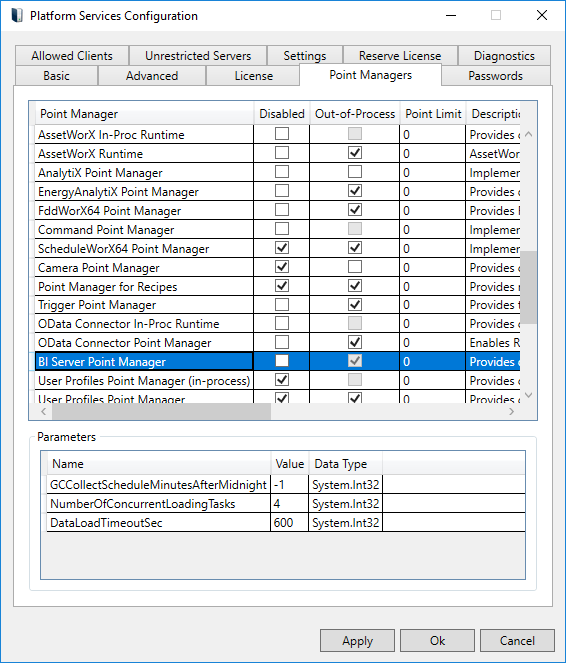The image size is (566, 663).
Task: Select the DataLoadTimeoutSec parameter name
Action: [106, 523]
